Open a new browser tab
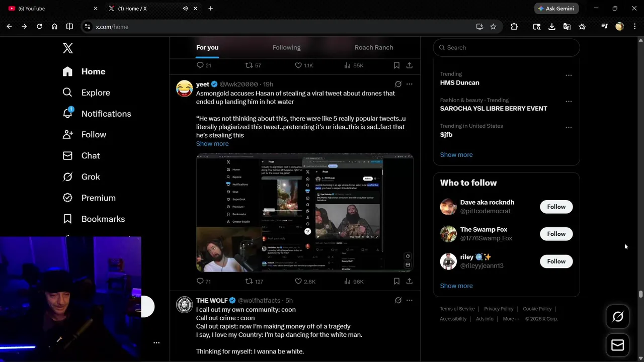644x362 pixels. (x=210, y=9)
